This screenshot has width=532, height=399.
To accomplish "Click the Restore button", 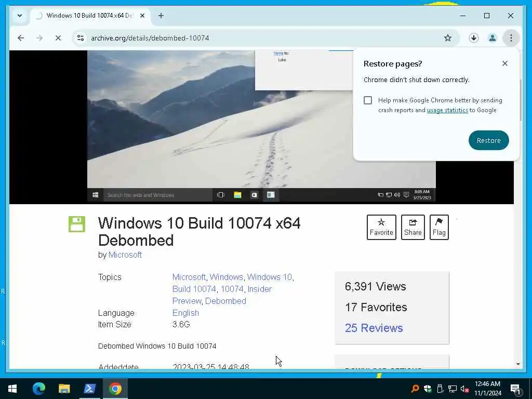I will click(x=488, y=140).
